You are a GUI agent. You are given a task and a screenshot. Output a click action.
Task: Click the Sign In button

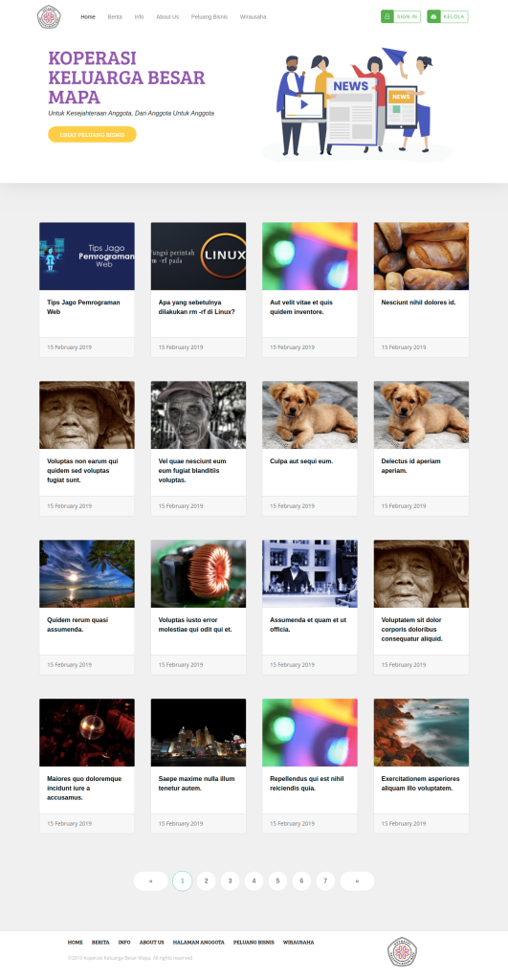[x=401, y=17]
